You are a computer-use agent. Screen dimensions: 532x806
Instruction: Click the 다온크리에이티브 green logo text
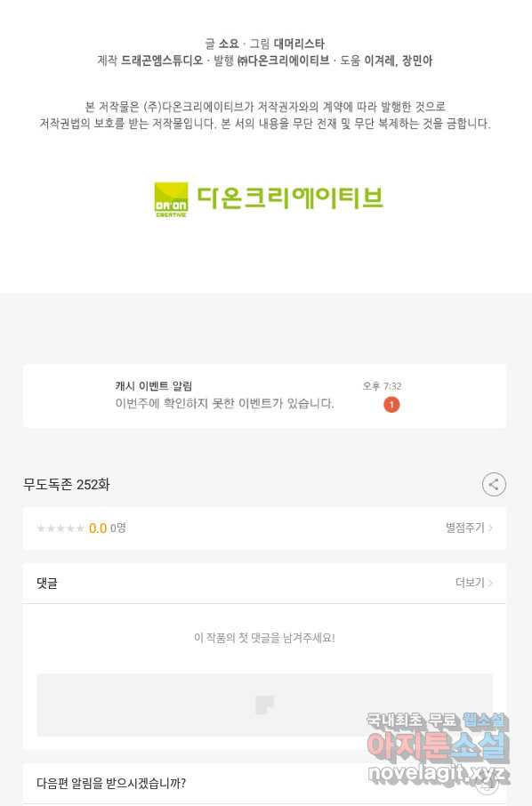click(x=290, y=197)
